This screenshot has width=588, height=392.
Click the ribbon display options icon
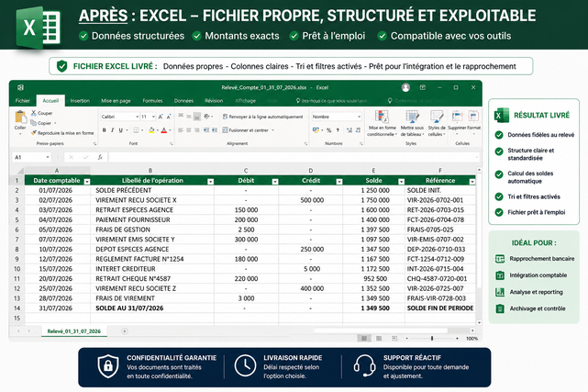coord(423,87)
